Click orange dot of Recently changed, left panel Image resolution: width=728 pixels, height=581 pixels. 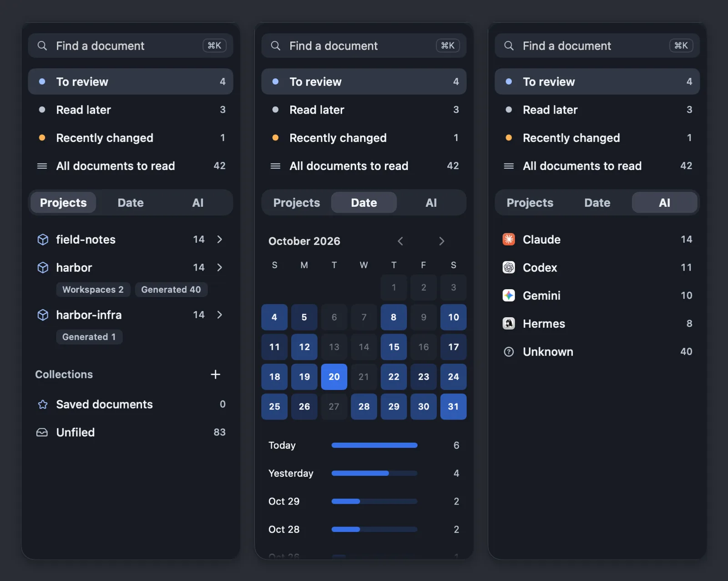click(42, 137)
